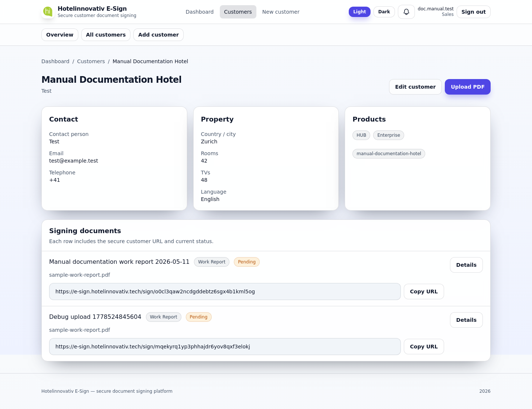Switch to Light theme
This screenshot has height=409, width=532.
[359, 12]
